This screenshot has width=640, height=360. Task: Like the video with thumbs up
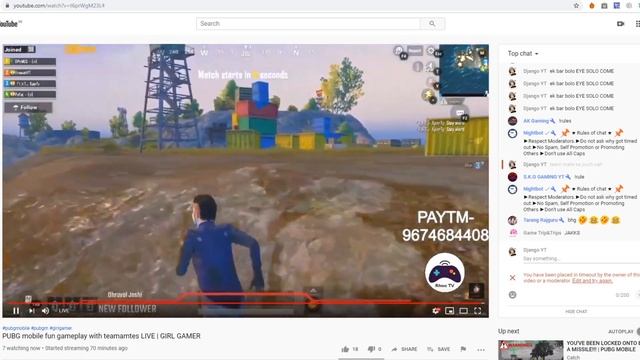(345, 349)
